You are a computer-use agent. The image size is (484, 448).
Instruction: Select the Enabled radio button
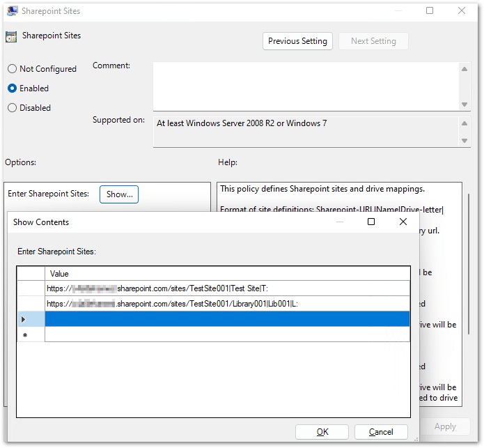click(12, 88)
